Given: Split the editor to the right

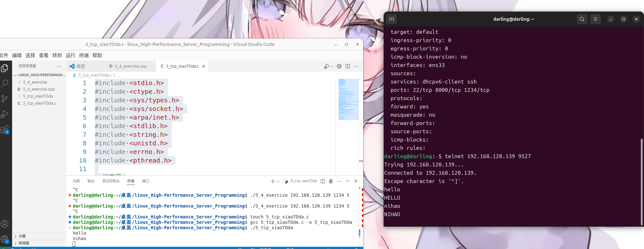Looking at the screenshot, I should point(348,66).
